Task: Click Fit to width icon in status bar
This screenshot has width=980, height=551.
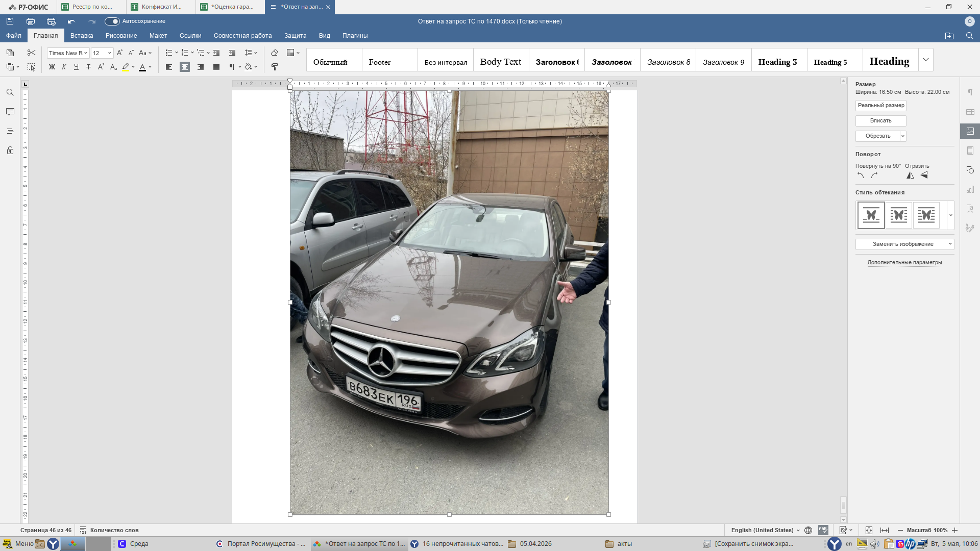Action: [885, 531]
